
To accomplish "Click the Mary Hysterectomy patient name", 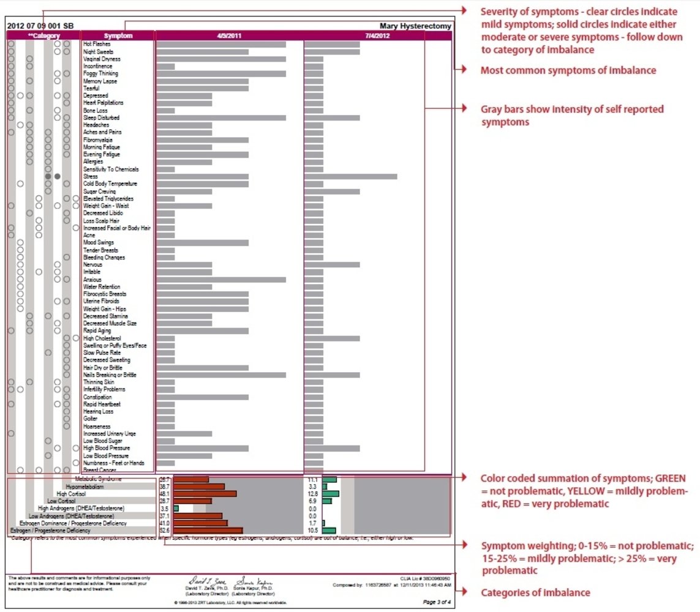I will [x=415, y=26].
